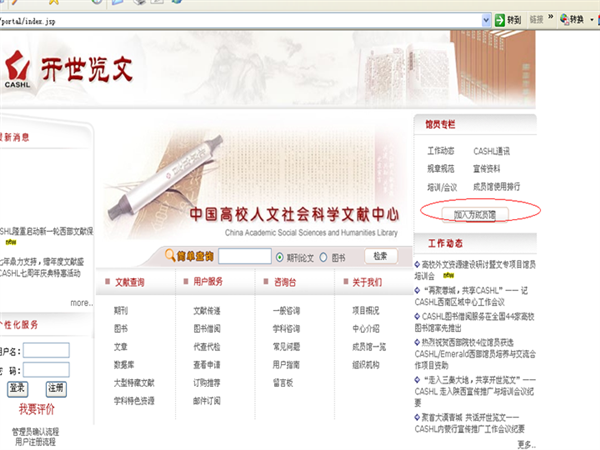Open the 工作动态 link in 馆员专栏

(x=441, y=151)
